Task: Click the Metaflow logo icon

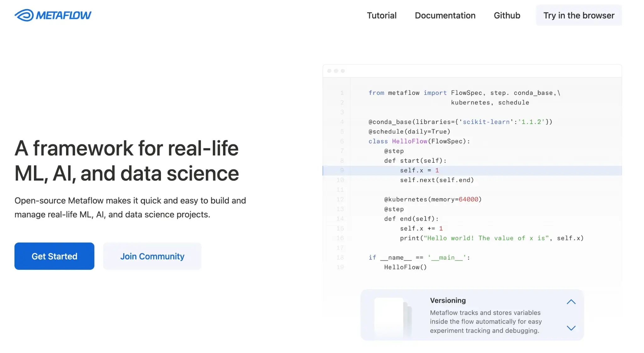Action: coord(24,15)
